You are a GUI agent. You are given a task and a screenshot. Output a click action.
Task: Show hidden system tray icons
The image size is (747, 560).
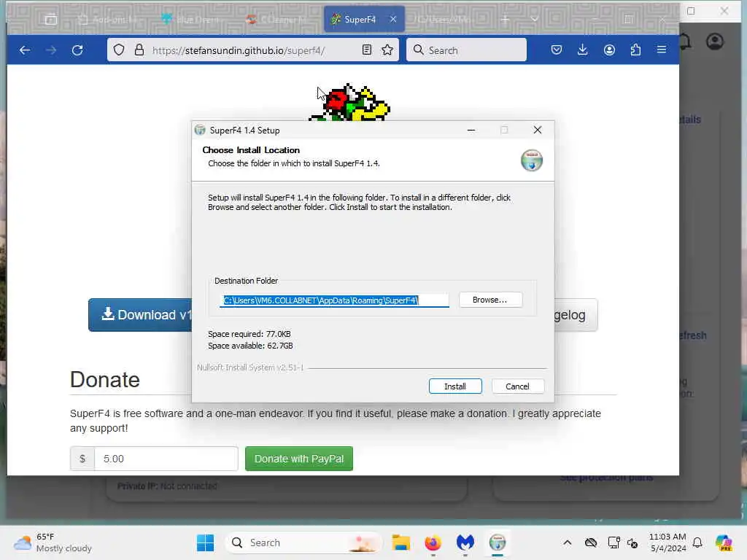pyautogui.click(x=568, y=542)
